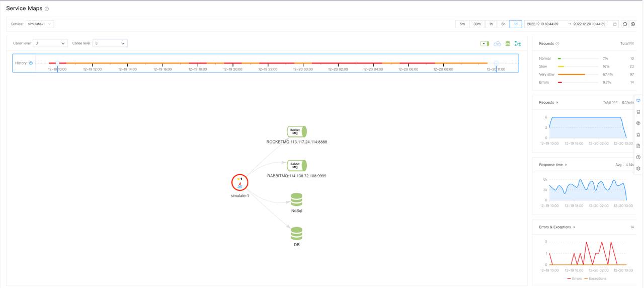Click the help icon beside Service Maps title
The height and width of the screenshot is (288, 644).
47,9
